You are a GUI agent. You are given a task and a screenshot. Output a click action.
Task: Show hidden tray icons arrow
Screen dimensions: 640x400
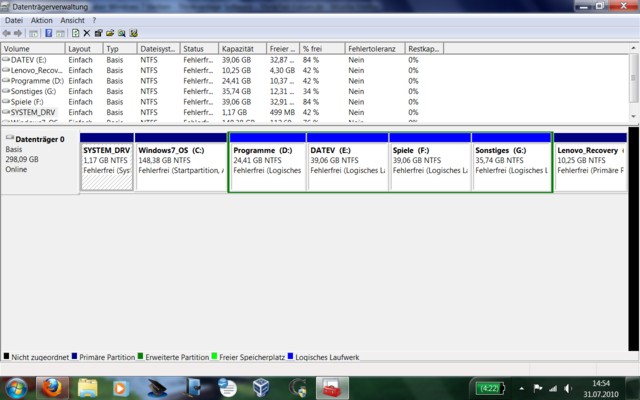[521, 389]
